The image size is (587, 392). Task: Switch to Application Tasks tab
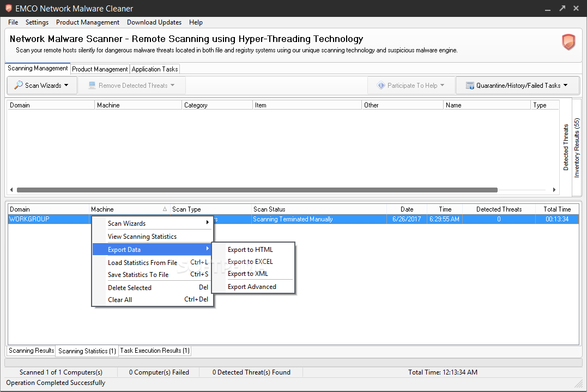point(155,69)
